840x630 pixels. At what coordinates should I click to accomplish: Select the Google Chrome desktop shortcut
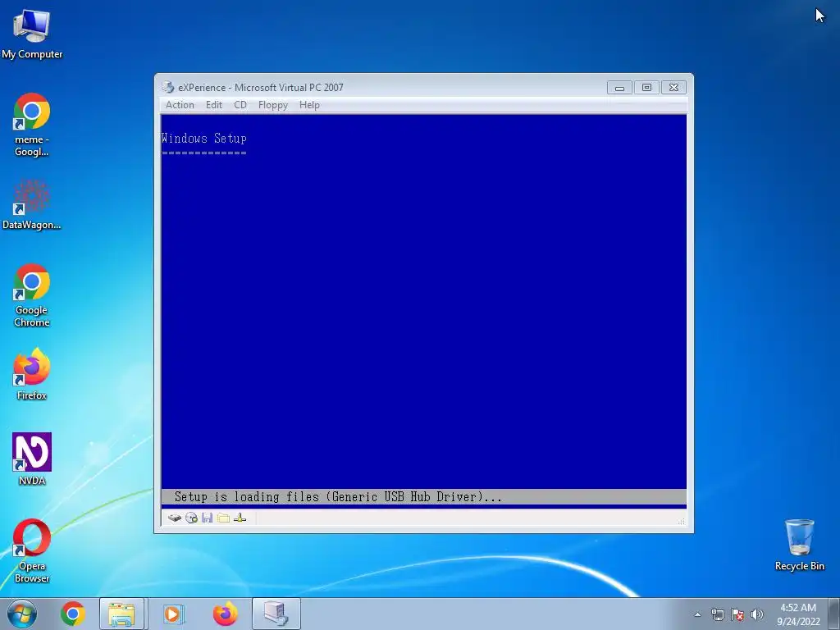click(x=32, y=295)
